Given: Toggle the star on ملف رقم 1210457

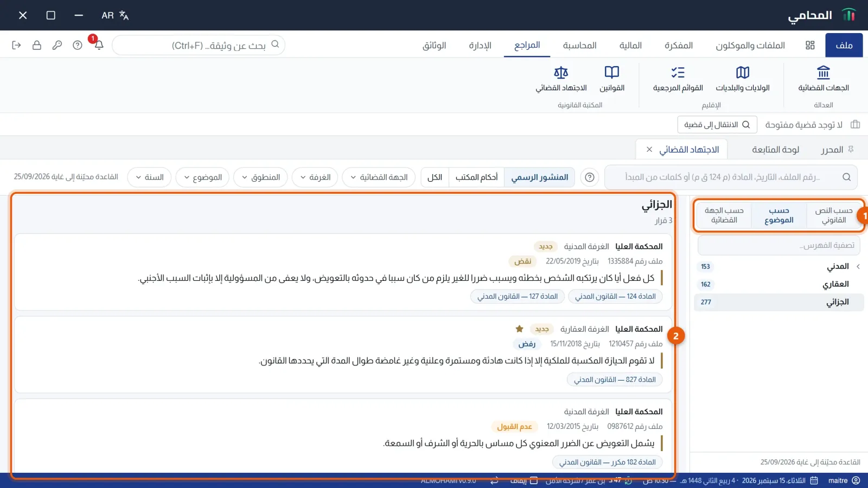Looking at the screenshot, I should 519,329.
